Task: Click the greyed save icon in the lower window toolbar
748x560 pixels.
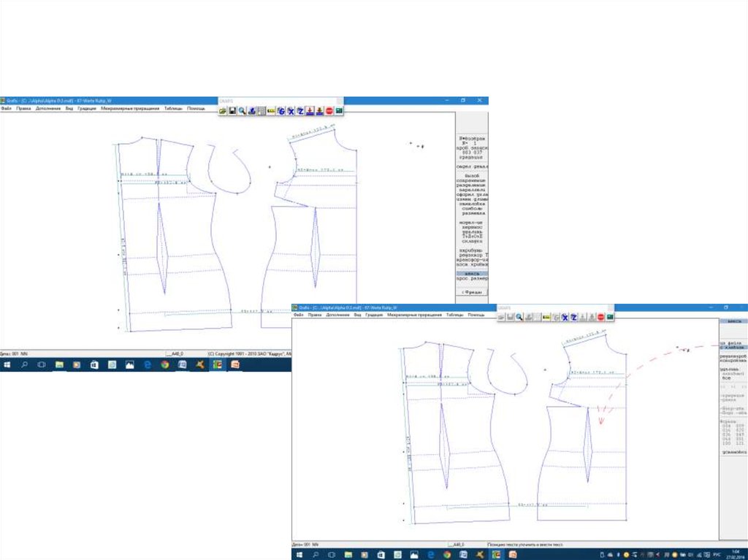Action: pyautogui.click(x=511, y=317)
